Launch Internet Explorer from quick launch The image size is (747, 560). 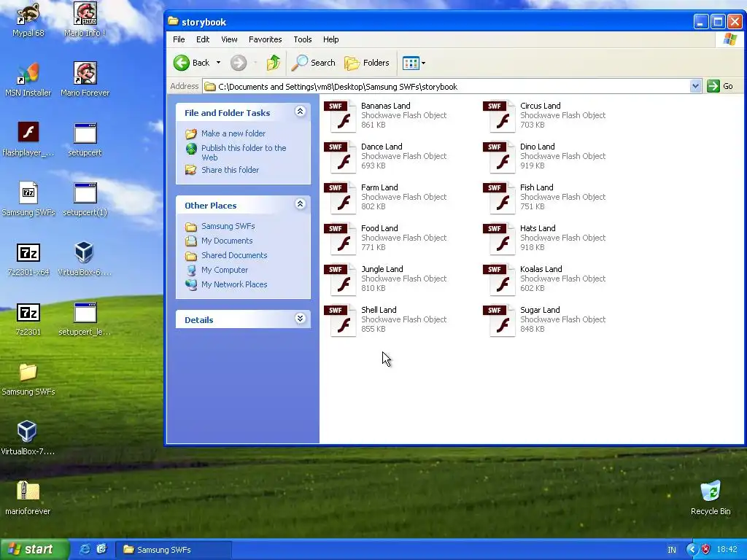[85, 549]
